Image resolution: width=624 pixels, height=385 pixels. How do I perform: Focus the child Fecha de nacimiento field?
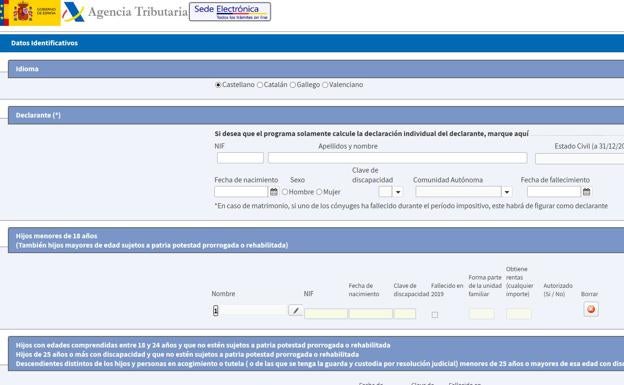(370, 314)
